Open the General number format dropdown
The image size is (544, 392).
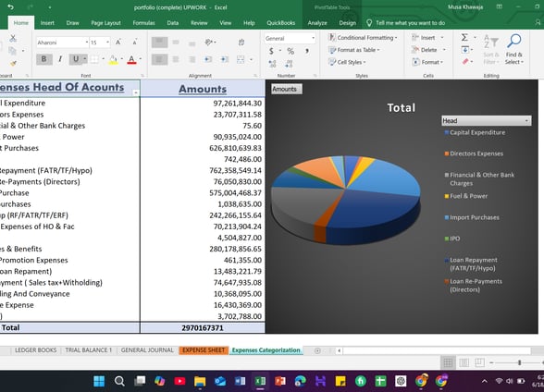tap(313, 38)
